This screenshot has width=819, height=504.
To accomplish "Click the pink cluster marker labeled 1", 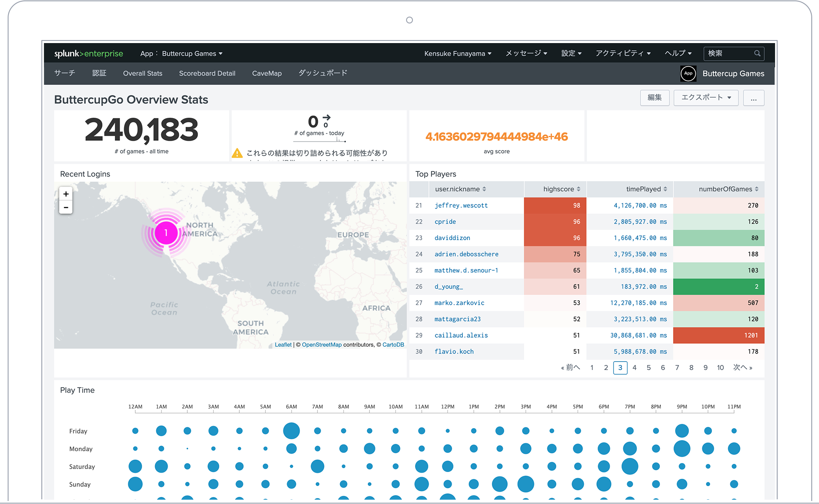I will click(166, 233).
